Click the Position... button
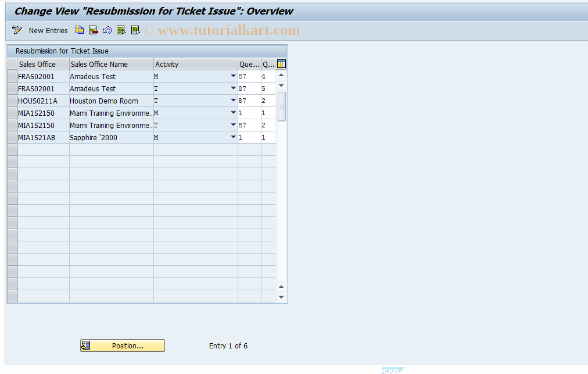 (x=122, y=345)
